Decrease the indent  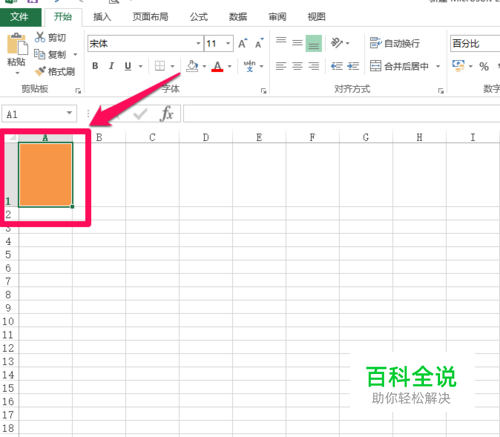pyautogui.click(x=337, y=66)
